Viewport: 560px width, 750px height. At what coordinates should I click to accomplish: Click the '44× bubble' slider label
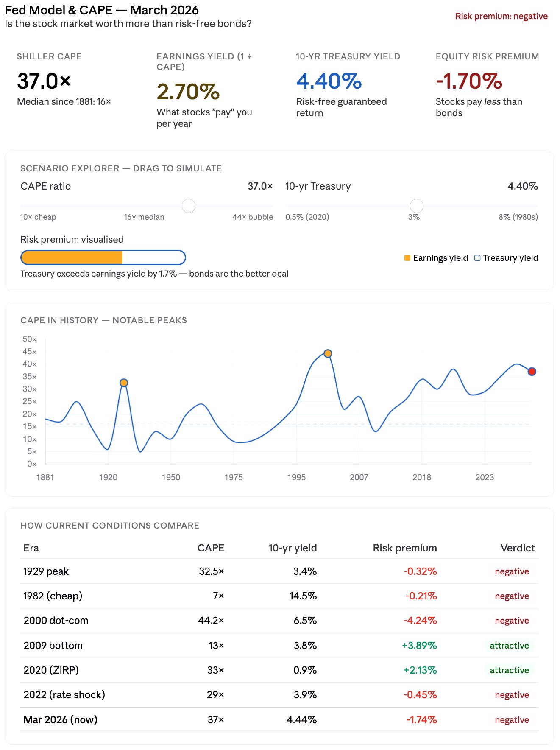click(x=253, y=217)
